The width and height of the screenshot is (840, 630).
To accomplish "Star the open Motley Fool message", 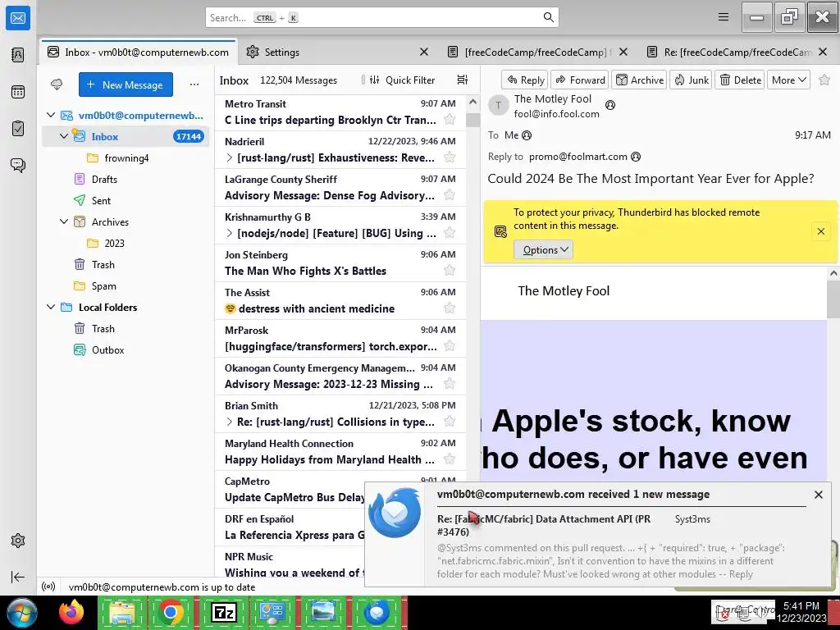I will [x=824, y=80].
